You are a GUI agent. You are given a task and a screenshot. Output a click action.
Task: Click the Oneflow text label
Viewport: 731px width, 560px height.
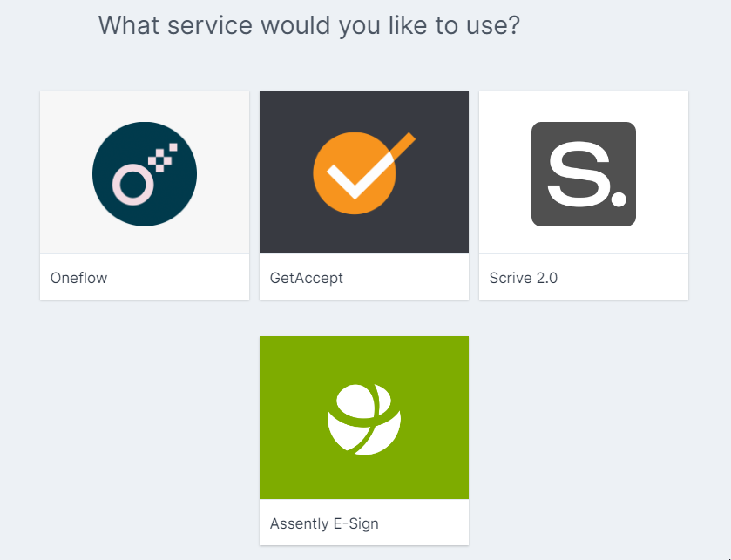pos(78,278)
